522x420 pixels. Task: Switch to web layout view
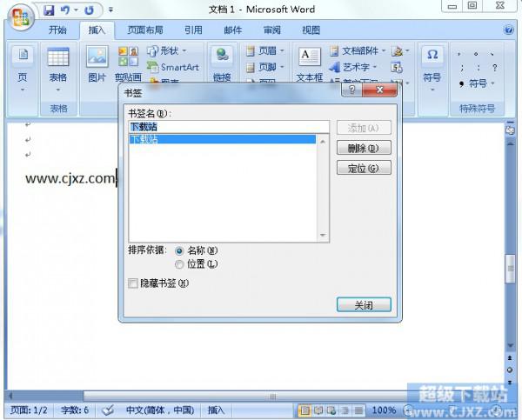[331, 410]
